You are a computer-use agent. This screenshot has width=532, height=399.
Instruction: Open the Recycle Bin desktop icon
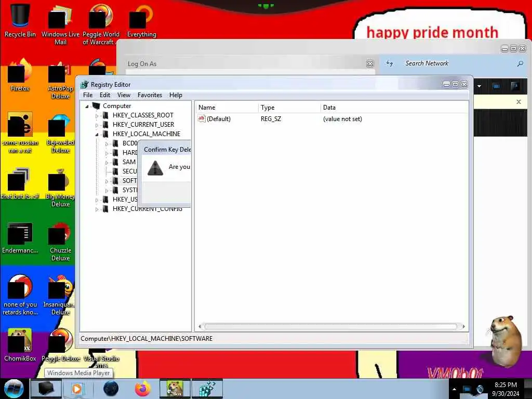click(x=20, y=20)
